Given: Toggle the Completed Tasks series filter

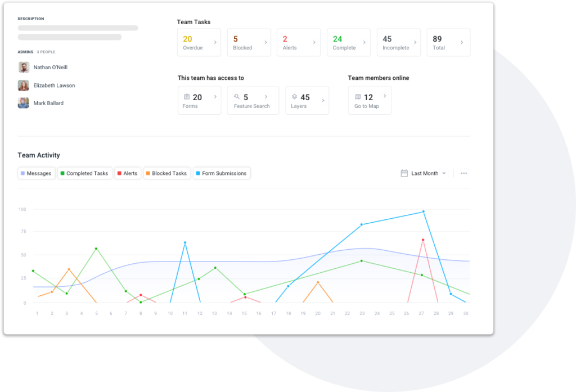Looking at the screenshot, I should coord(84,173).
